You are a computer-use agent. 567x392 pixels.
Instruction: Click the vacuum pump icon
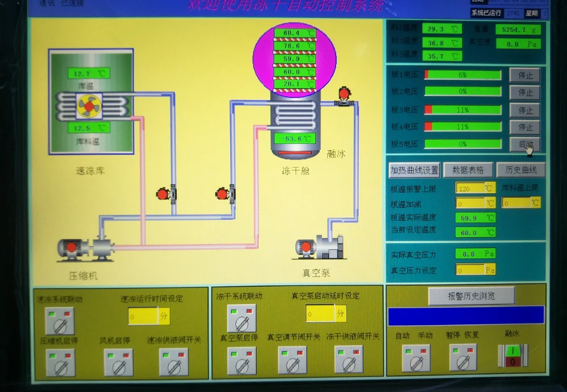(x=319, y=247)
